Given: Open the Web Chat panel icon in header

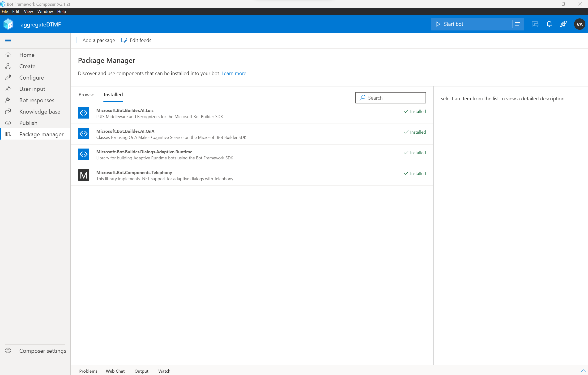Looking at the screenshot, I should (x=535, y=24).
